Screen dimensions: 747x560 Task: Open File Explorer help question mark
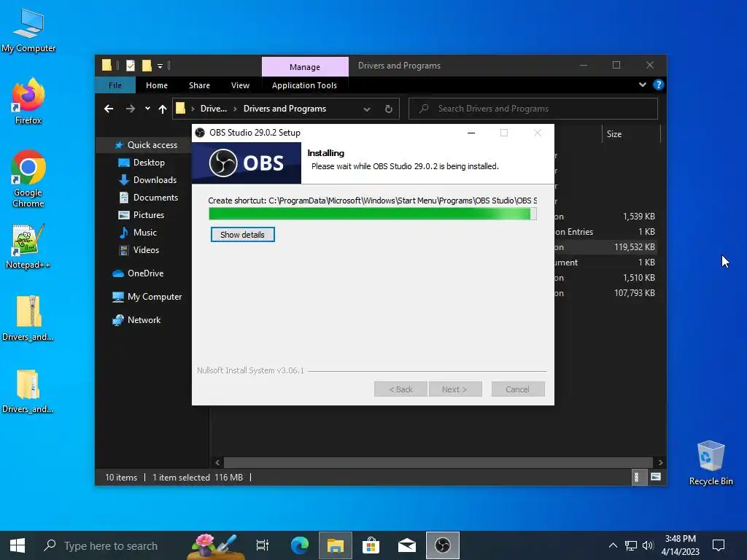[x=659, y=85]
